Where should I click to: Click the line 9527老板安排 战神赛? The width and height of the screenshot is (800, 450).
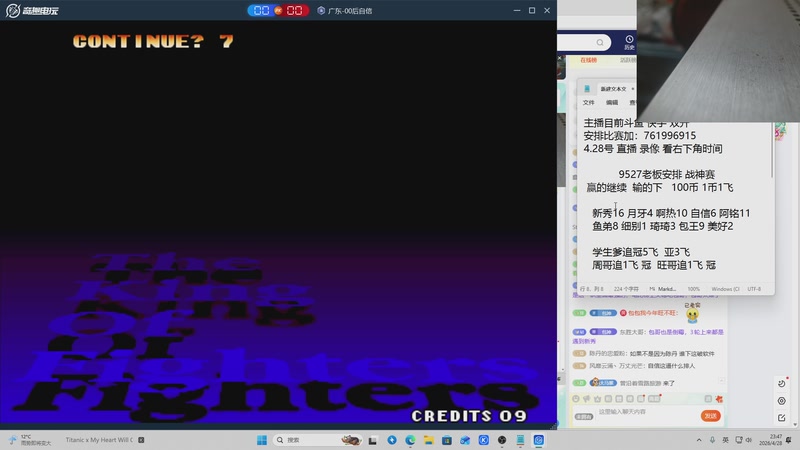point(666,174)
